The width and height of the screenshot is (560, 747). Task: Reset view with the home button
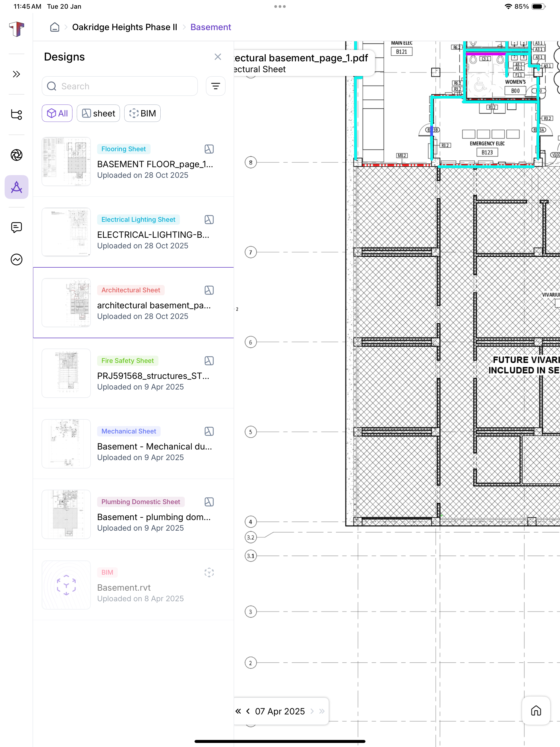536,711
